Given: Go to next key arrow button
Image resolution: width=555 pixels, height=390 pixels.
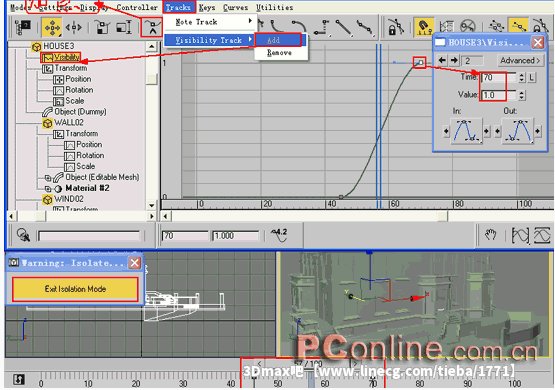Looking at the screenshot, I should click(454, 61).
